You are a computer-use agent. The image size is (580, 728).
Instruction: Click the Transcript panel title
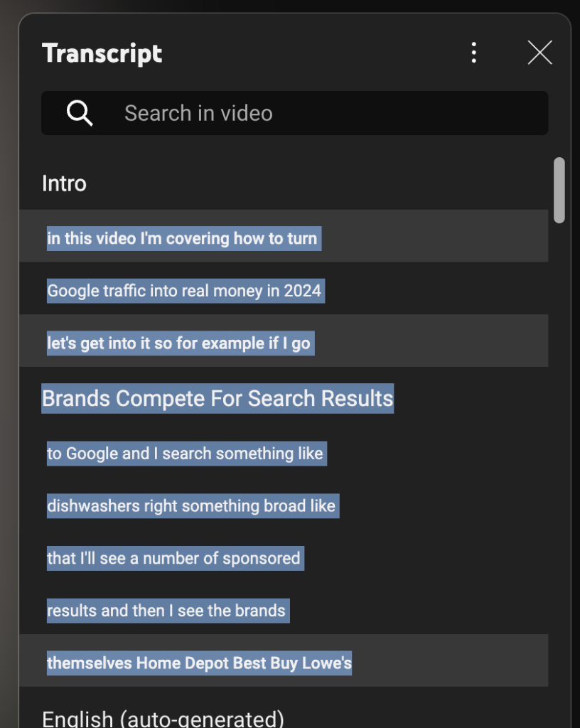pyautogui.click(x=102, y=53)
